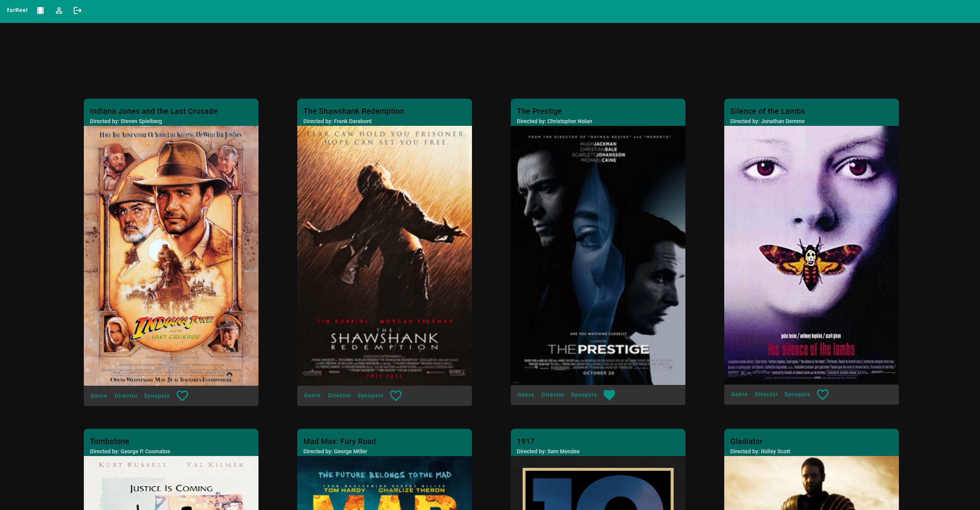The image size is (980, 510).
Task: Click title 'Tombstone'
Action: (110, 441)
